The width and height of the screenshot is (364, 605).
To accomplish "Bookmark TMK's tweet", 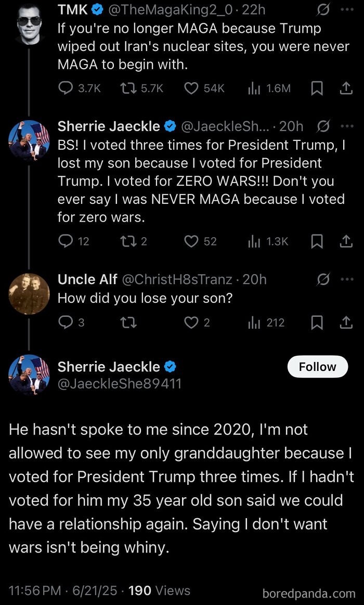I will point(317,89).
